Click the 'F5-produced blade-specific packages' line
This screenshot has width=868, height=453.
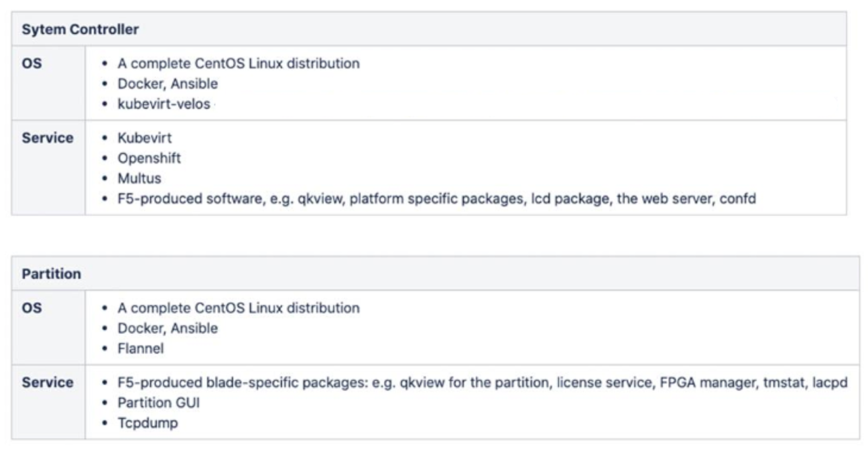pyautogui.click(x=483, y=383)
